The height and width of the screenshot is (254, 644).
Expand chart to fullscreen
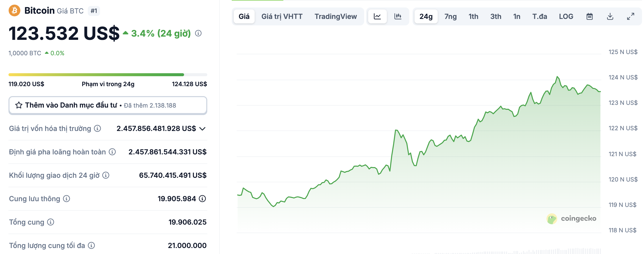pyautogui.click(x=630, y=16)
